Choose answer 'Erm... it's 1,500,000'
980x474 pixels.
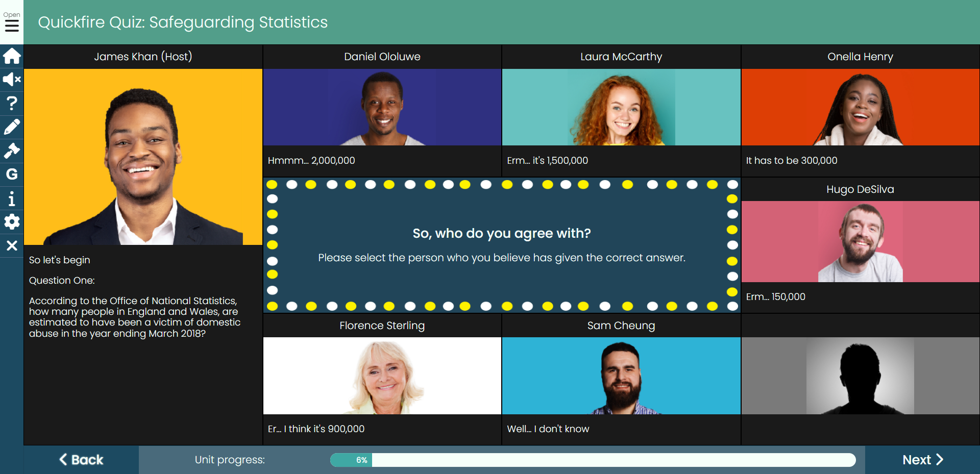coord(547,160)
